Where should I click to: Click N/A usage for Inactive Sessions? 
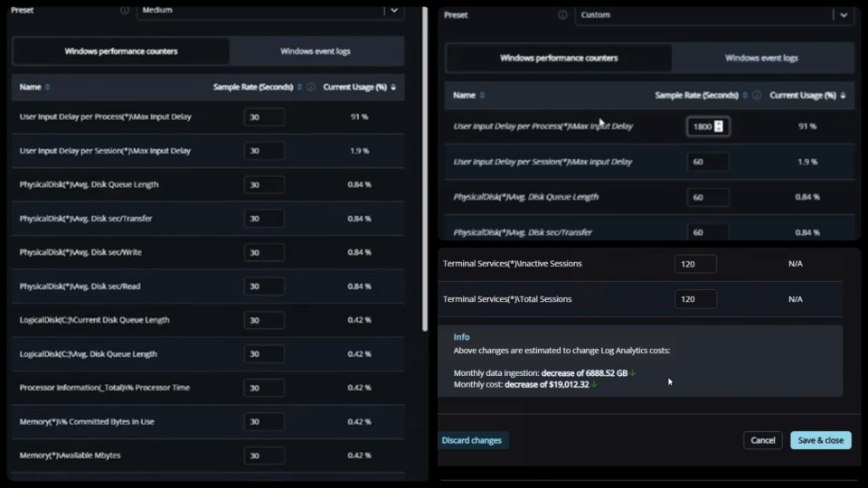[x=796, y=263]
